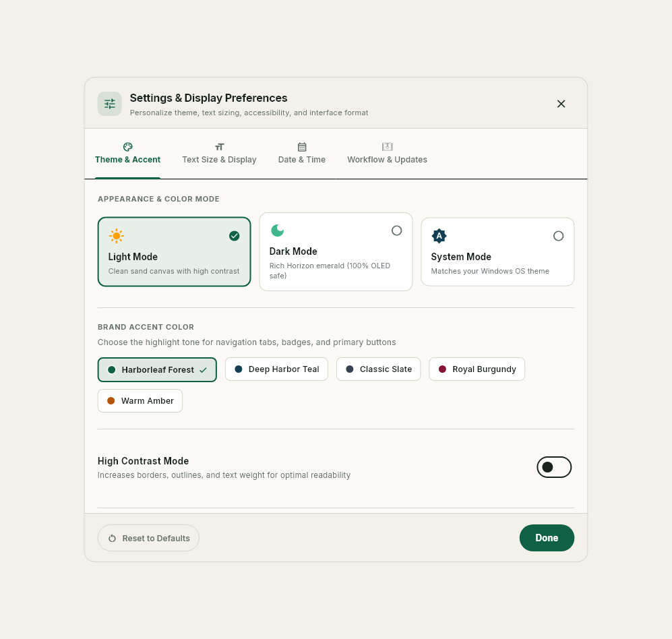This screenshot has width=672, height=639.
Task: Set accent color to Warm Amber
Action: point(140,400)
